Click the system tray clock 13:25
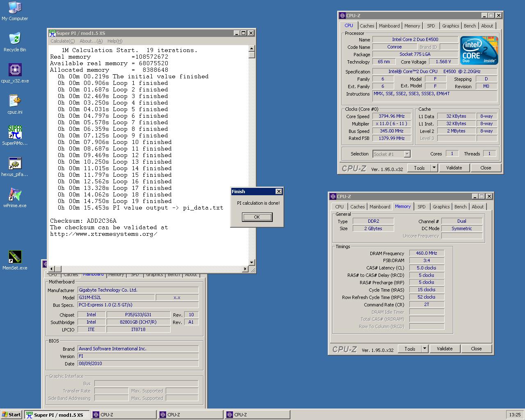Screen dimensions: 525x420 (x=515, y=415)
